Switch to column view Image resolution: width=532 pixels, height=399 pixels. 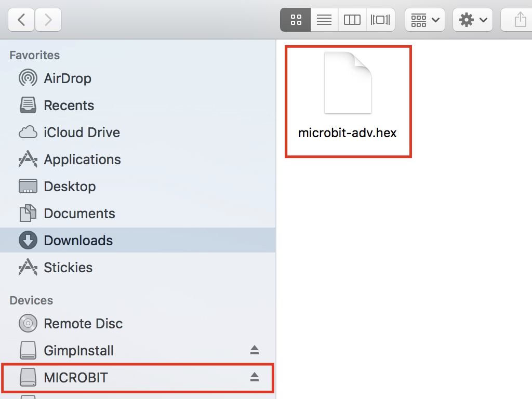click(x=352, y=20)
